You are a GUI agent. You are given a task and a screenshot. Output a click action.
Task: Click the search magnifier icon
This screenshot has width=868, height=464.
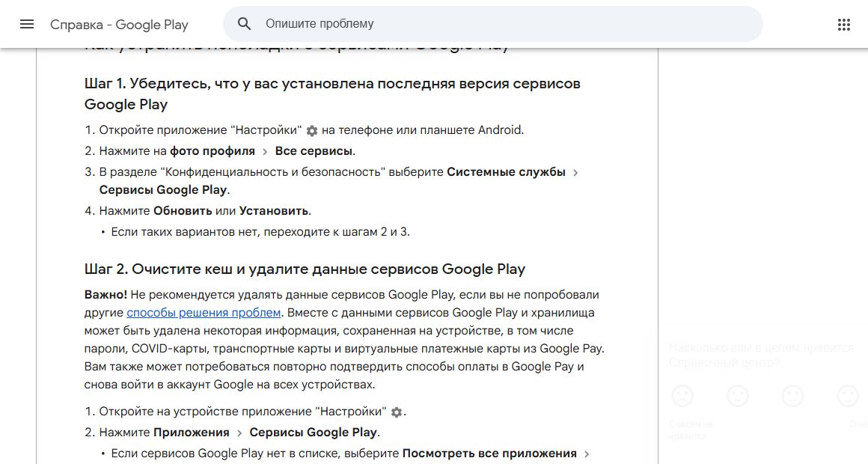(244, 24)
